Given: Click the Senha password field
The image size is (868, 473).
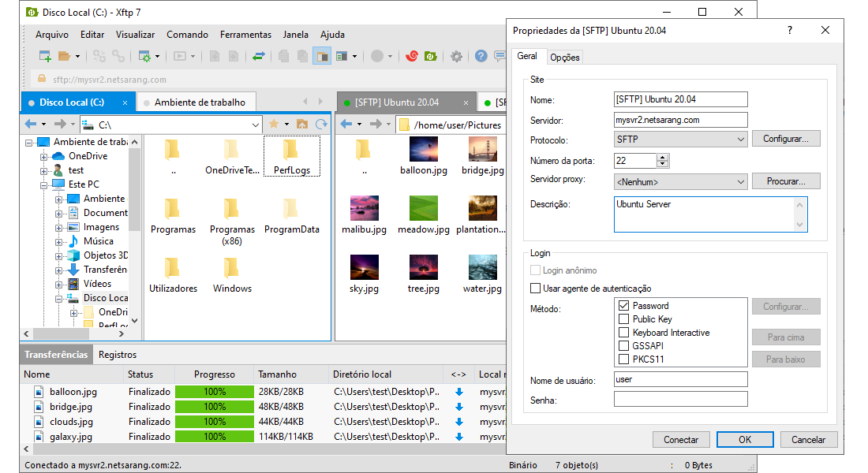Looking at the screenshot, I should click(681, 400).
